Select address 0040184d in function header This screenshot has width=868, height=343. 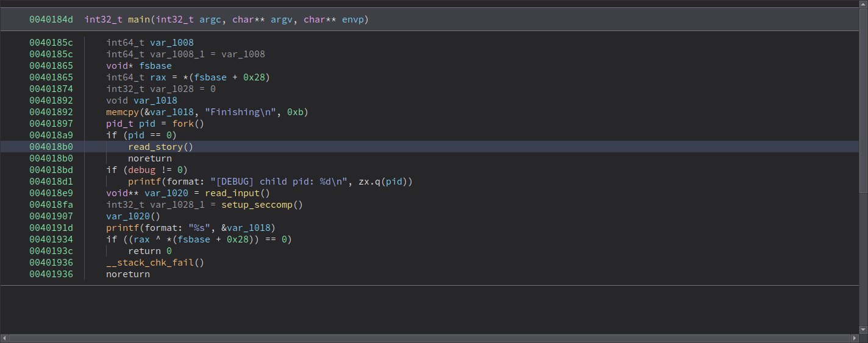(51, 19)
